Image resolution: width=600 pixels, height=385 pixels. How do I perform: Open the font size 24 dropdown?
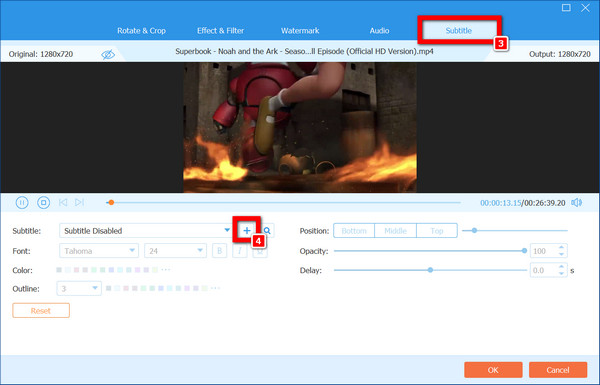tap(175, 251)
